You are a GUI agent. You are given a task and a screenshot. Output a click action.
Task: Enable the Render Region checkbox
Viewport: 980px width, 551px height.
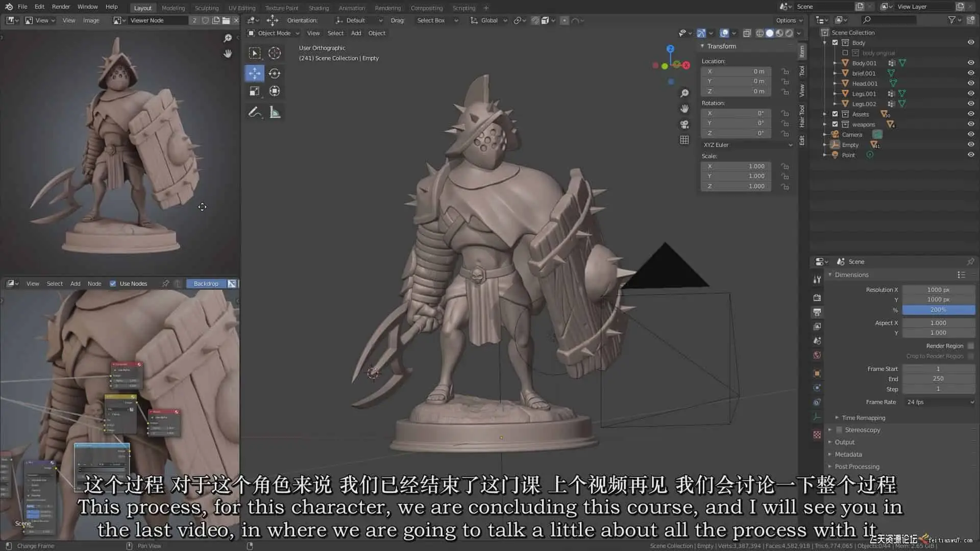[971, 346]
